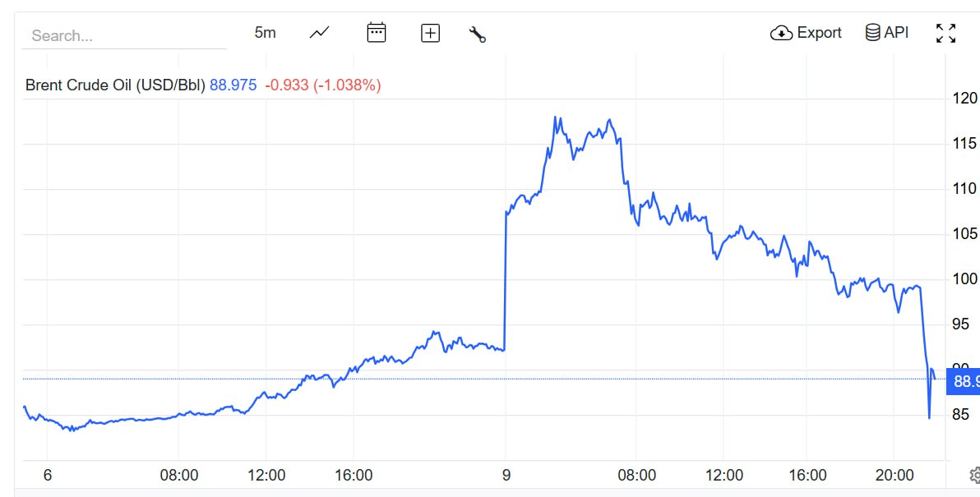980x497 pixels.
Task: Click the cloud download Export icon
Action: 780,33
